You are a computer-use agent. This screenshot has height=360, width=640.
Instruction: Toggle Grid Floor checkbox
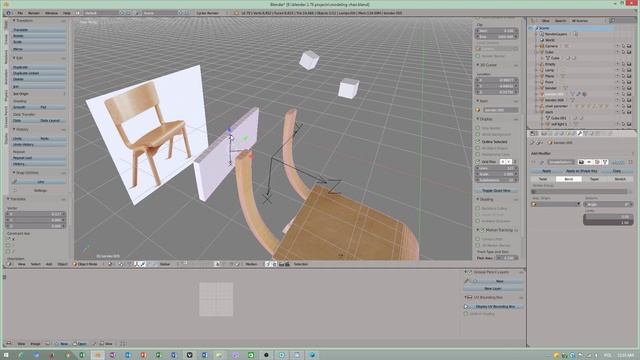(x=478, y=162)
